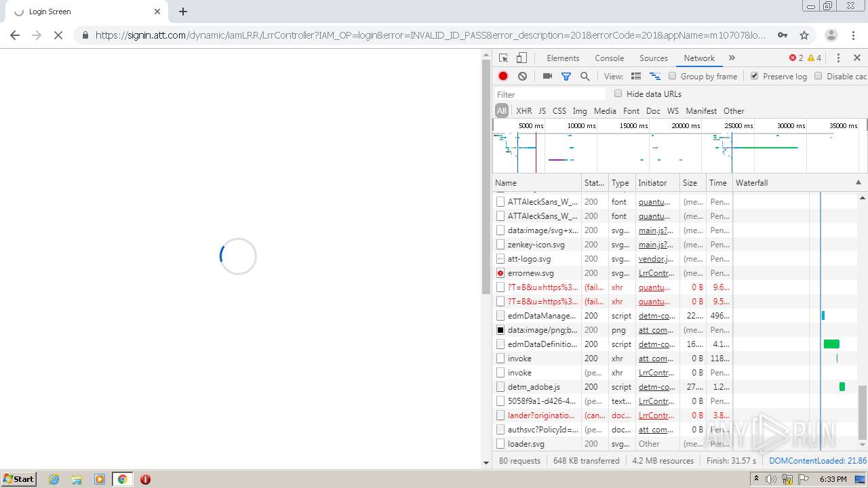Click the red errors counter
The width and height of the screenshot is (868, 488).
[x=795, y=58]
